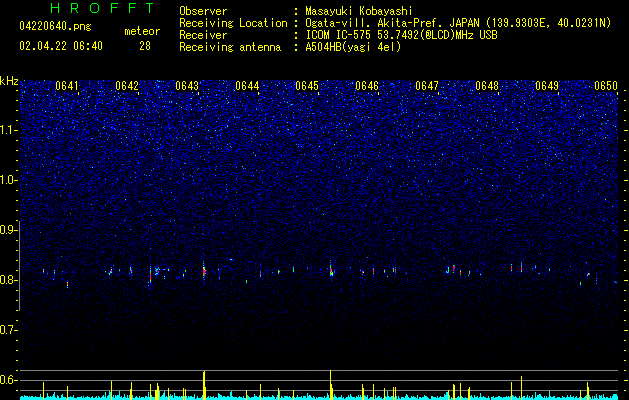Click the HROFFT title text
629x400 pixels.
[103, 8]
